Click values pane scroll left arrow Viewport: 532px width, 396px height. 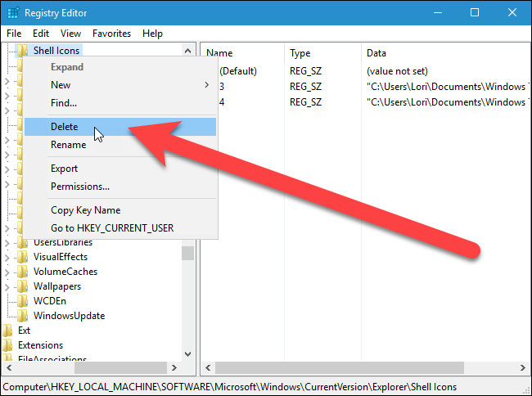click(208, 368)
